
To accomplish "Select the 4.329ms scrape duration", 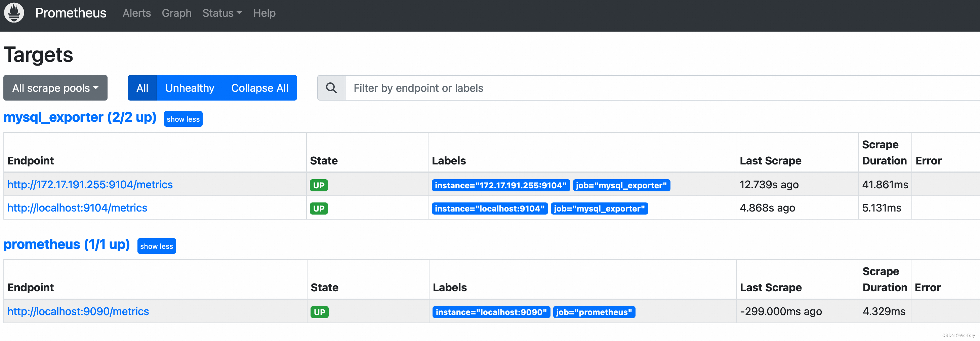I will click(x=884, y=311).
